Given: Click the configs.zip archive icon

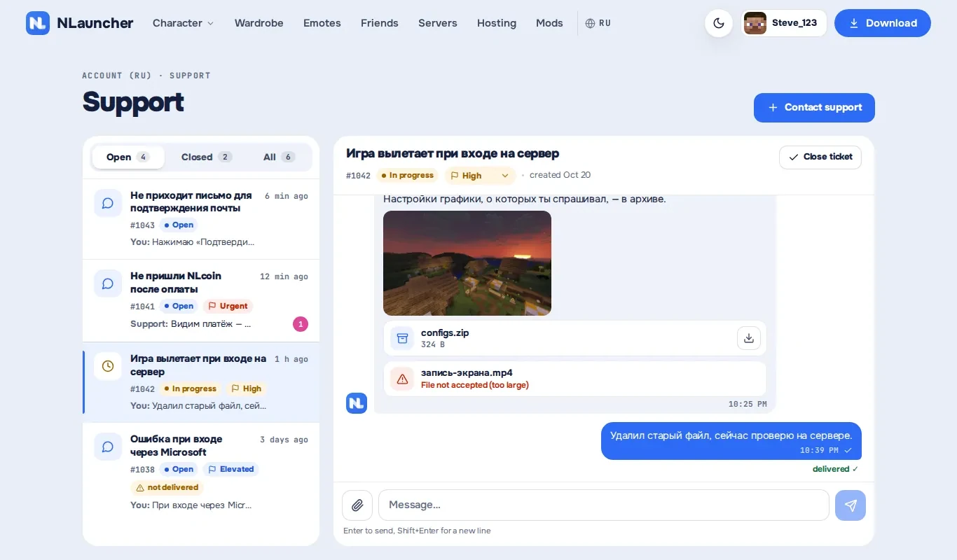Looking at the screenshot, I should 402,338.
